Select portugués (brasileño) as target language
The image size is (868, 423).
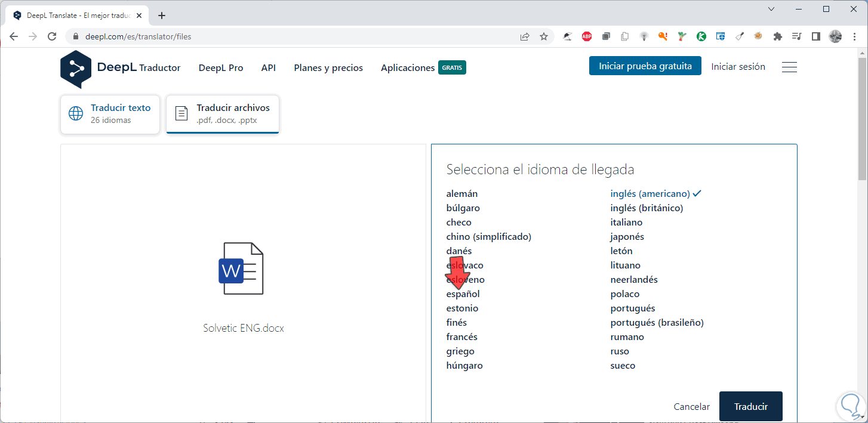click(657, 322)
